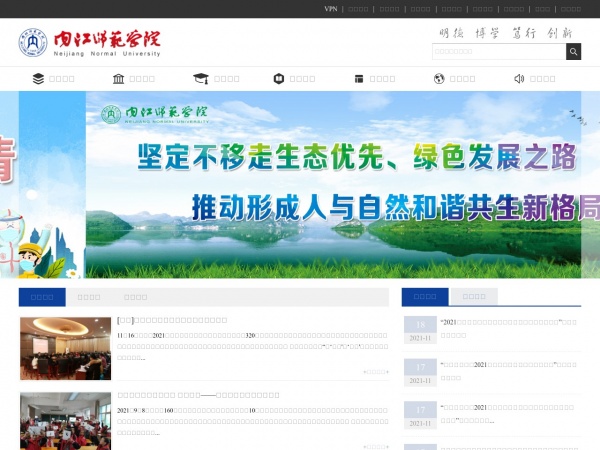Open news headline containing a long dash
Screen dimensions: 600x450
point(198,395)
